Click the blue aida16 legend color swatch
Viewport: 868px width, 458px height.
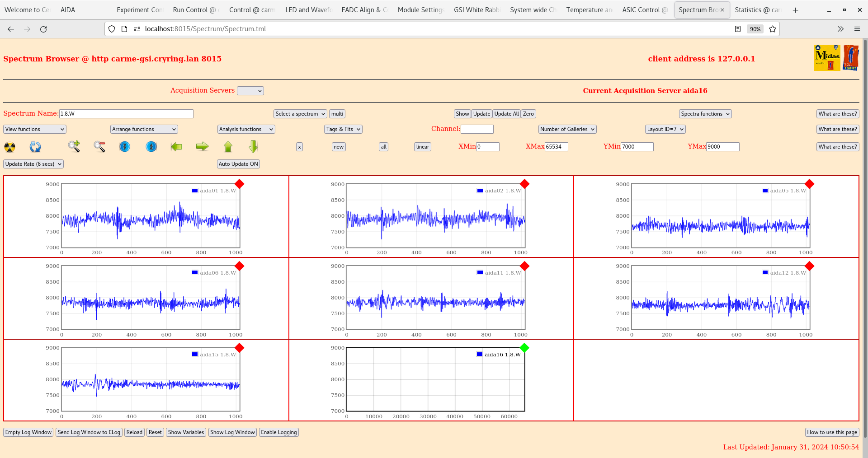[480, 355]
